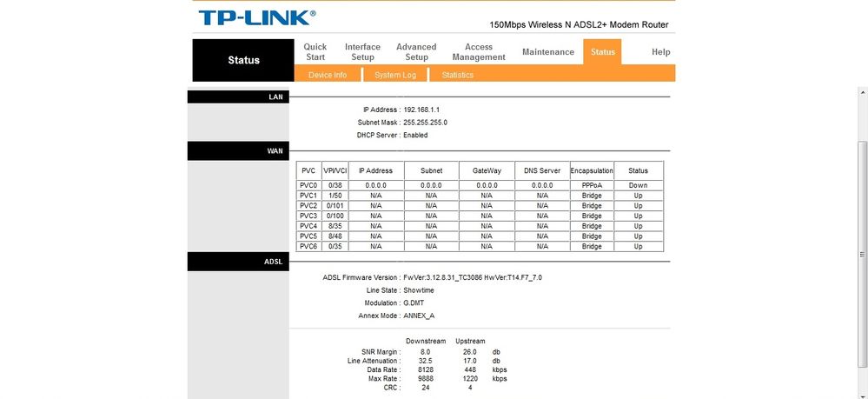Open the Statistics submenu
This screenshot has width=868, height=399.
tap(458, 75)
